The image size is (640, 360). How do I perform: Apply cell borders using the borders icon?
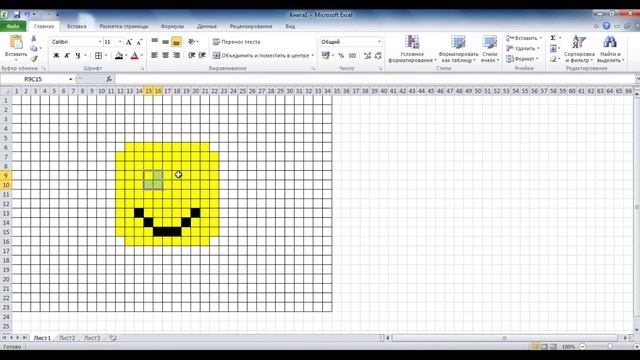[x=98, y=56]
